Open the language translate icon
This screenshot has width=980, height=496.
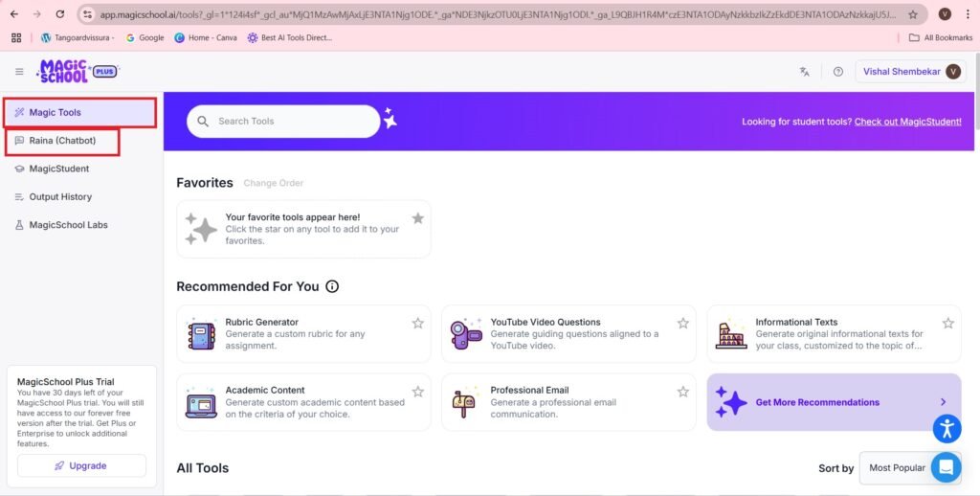[x=804, y=71]
